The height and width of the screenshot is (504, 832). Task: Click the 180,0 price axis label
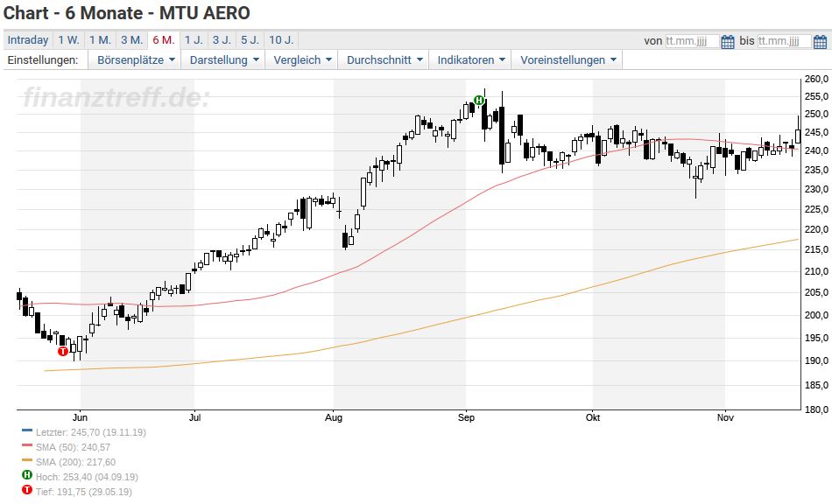coord(816,409)
